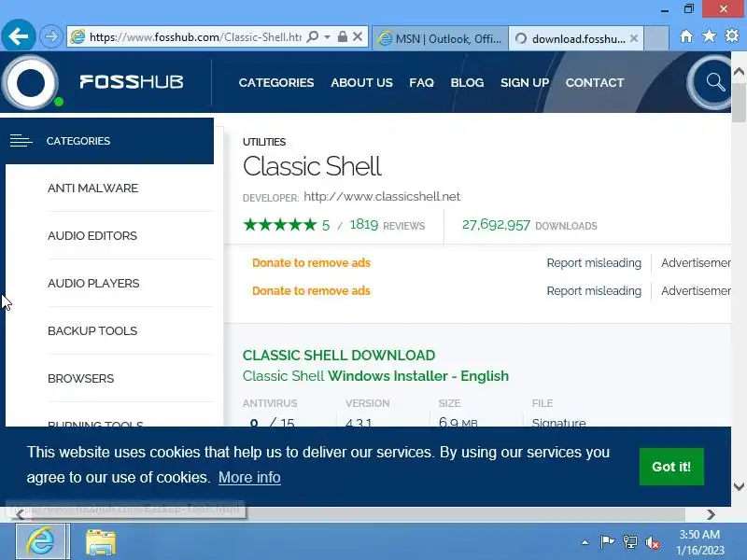
Task: Select BROWSERS category
Action: 81,379
